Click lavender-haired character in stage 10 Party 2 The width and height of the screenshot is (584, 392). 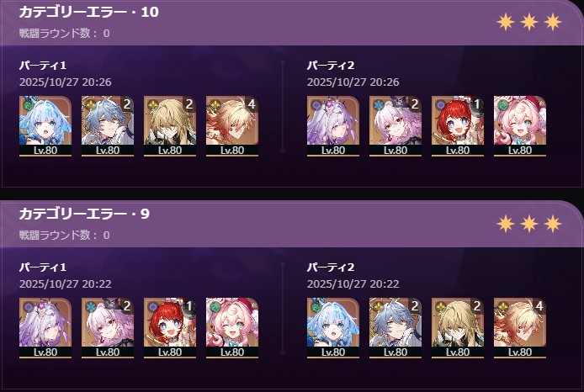click(333, 126)
